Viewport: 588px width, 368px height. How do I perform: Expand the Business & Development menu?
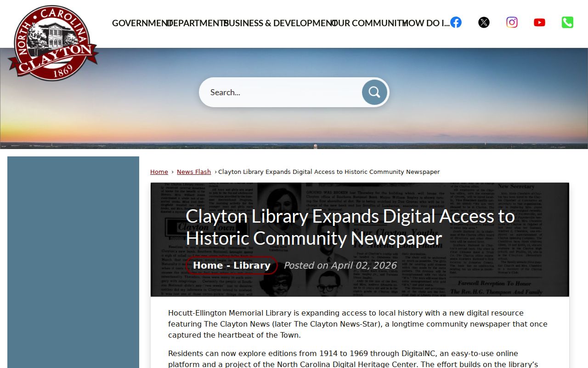tap(279, 23)
